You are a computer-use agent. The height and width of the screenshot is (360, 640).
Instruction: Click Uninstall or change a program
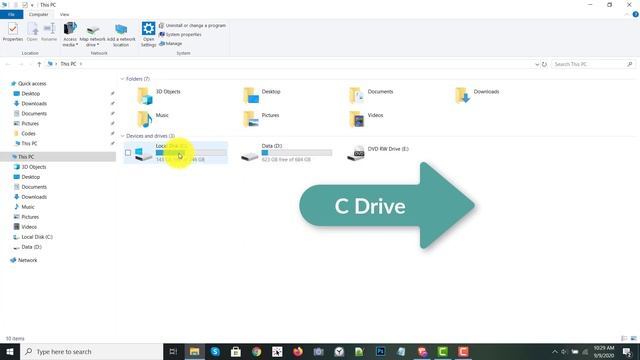(x=192, y=25)
